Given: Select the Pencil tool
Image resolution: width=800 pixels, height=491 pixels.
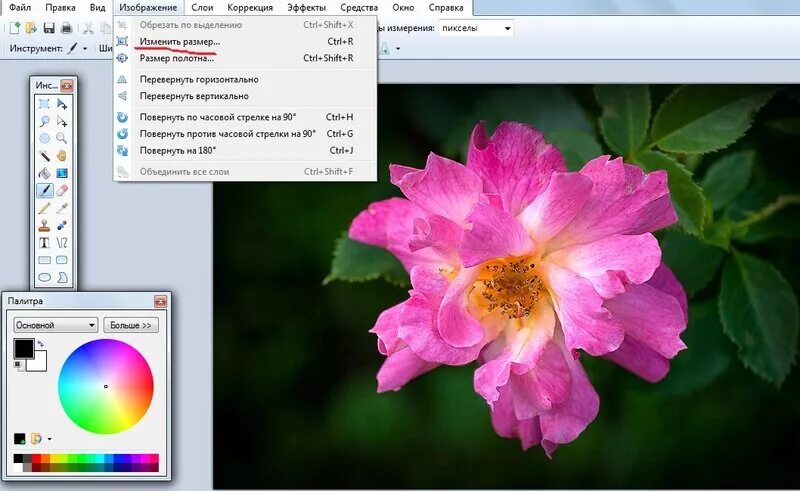Looking at the screenshot, I should click(44, 208).
